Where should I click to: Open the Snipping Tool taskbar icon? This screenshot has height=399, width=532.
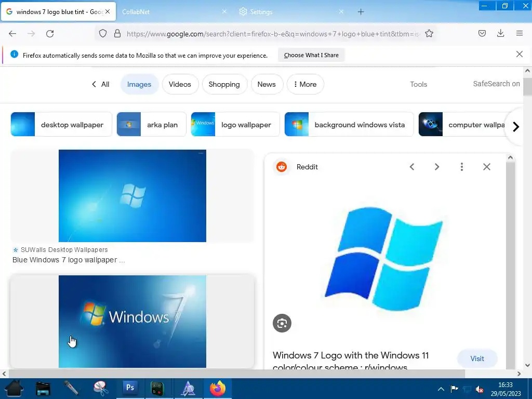coord(101,389)
